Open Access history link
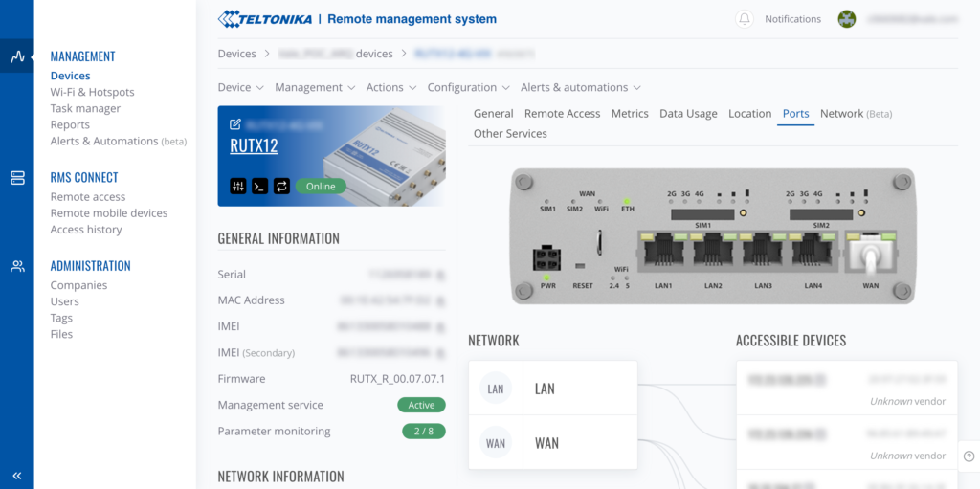This screenshot has height=489, width=980. point(86,230)
